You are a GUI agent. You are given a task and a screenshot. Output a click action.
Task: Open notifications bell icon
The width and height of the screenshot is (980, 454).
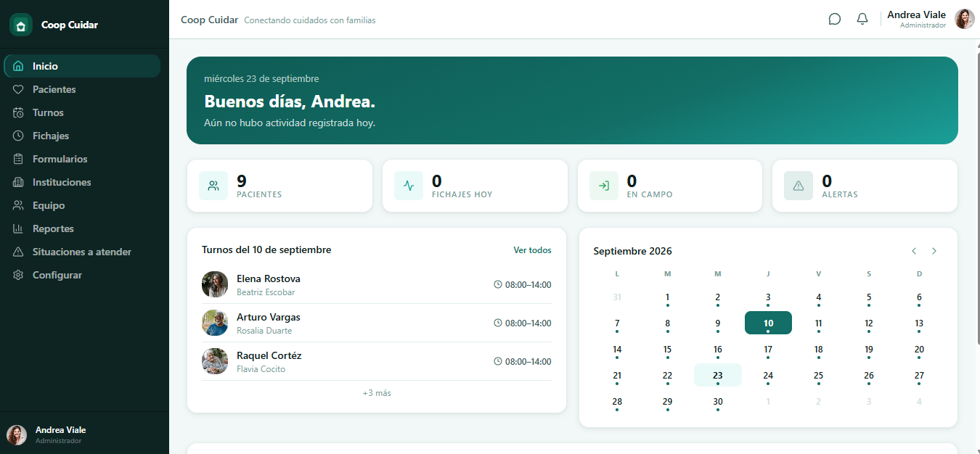pyautogui.click(x=862, y=19)
